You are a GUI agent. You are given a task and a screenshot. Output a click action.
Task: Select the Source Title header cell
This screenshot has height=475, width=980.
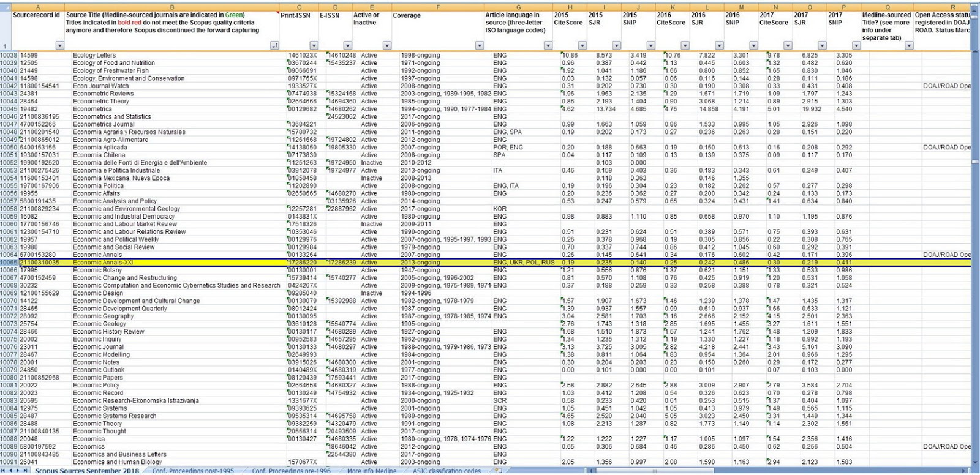click(x=171, y=30)
